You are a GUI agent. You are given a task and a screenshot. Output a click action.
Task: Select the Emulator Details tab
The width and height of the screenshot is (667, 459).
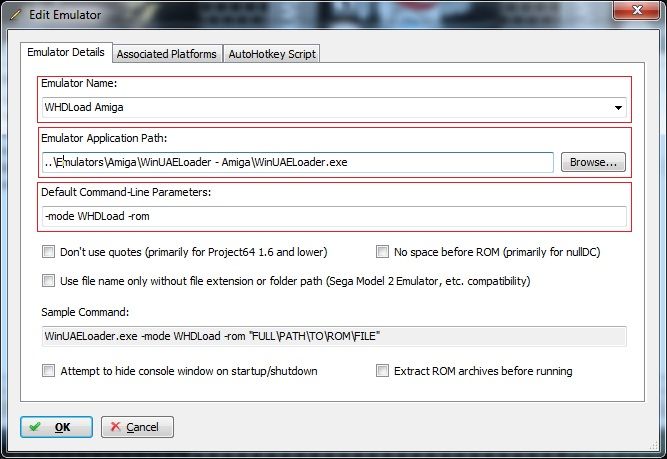66,52
